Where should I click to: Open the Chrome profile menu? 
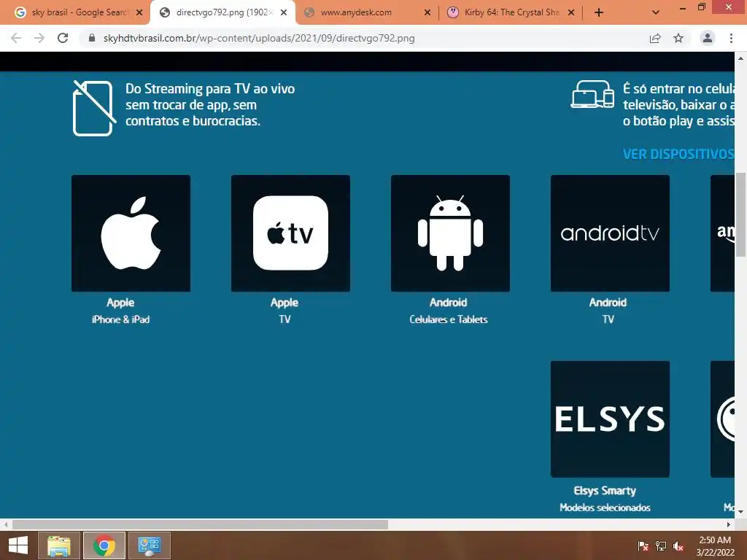[708, 38]
